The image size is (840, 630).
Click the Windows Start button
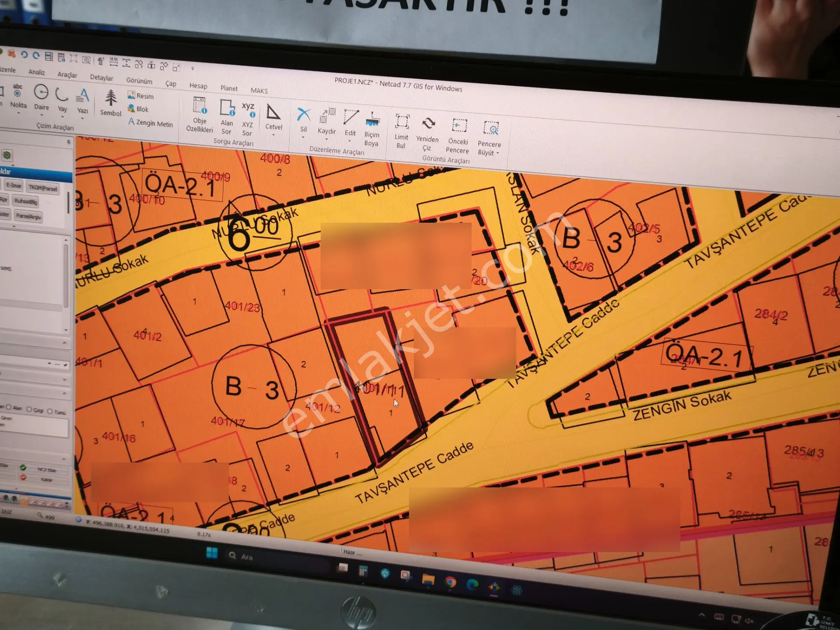pyautogui.click(x=212, y=553)
